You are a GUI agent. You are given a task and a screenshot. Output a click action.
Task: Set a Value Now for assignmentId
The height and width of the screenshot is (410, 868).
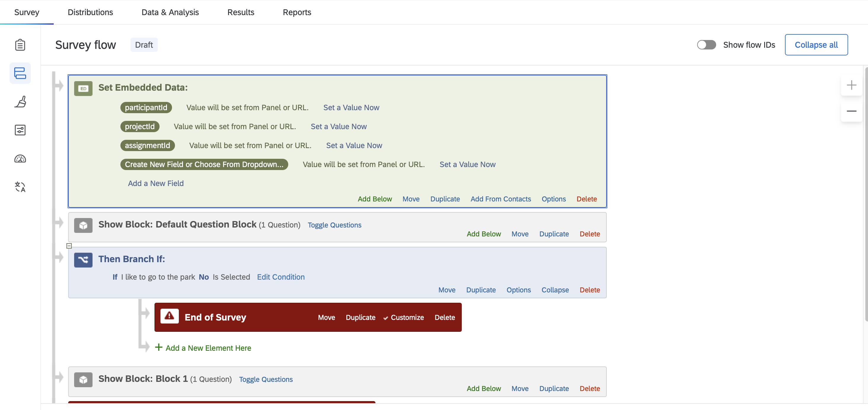point(354,145)
